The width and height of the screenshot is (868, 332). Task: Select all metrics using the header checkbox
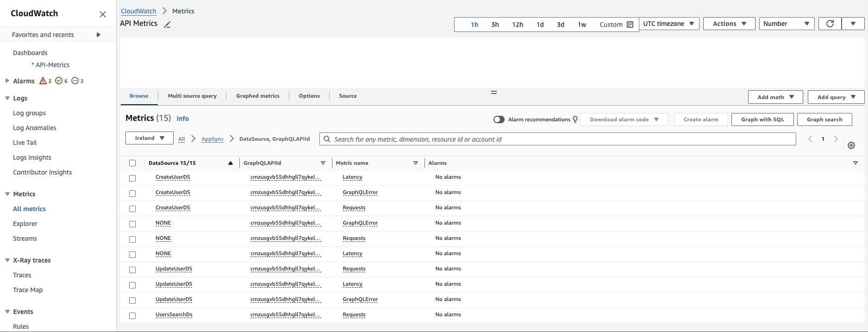[132, 163]
